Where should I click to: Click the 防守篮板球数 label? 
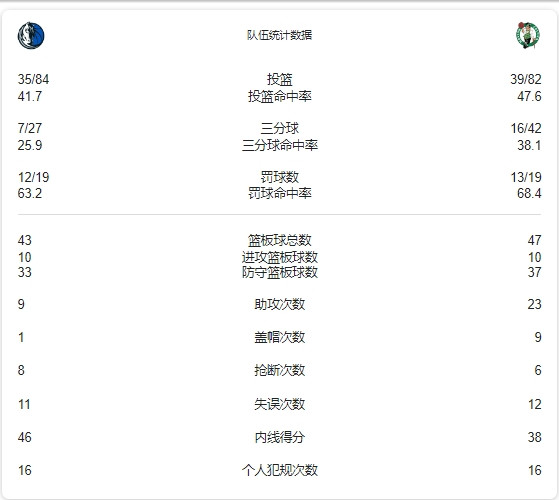pos(280,272)
